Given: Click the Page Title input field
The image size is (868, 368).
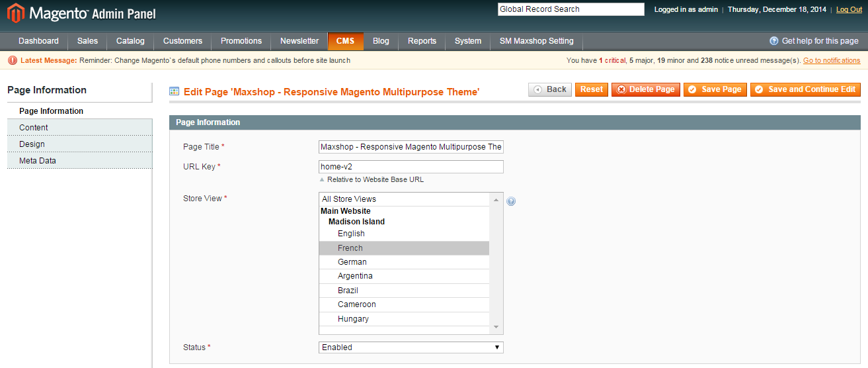Looking at the screenshot, I should pyautogui.click(x=411, y=147).
